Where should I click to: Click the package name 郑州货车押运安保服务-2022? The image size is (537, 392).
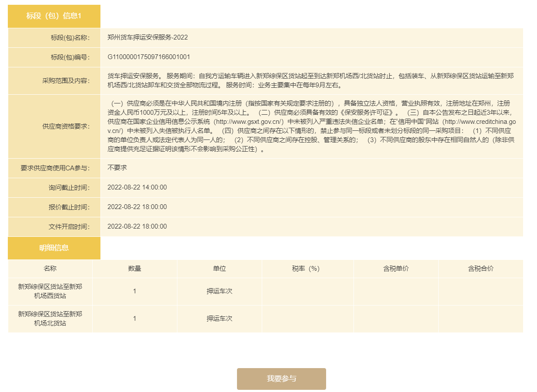tap(147, 37)
